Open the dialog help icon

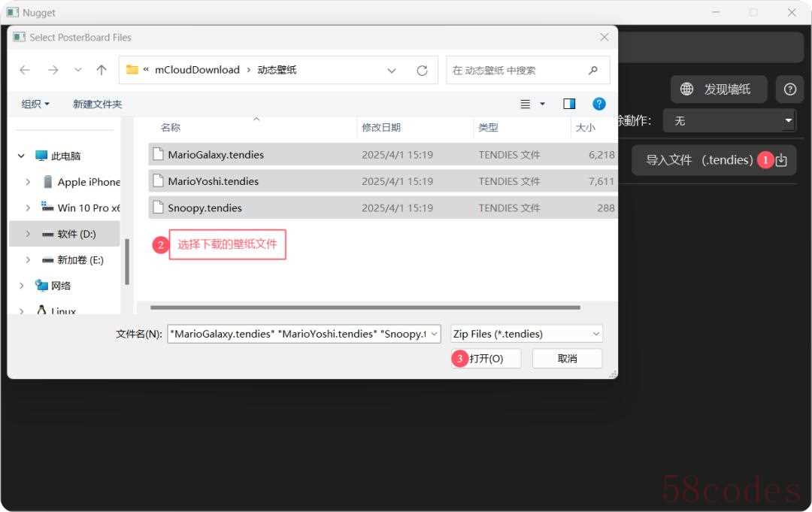pyautogui.click(x=598, y=104)
